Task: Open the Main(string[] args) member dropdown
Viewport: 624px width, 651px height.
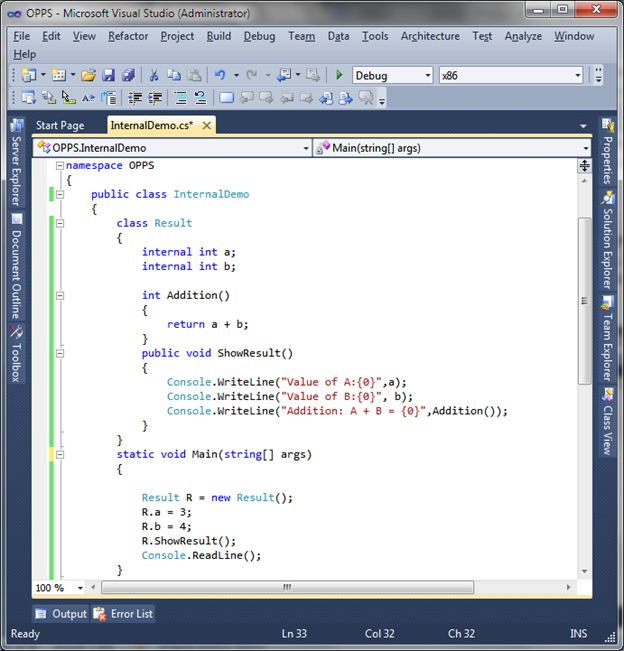Action: [x=586, y=148]
